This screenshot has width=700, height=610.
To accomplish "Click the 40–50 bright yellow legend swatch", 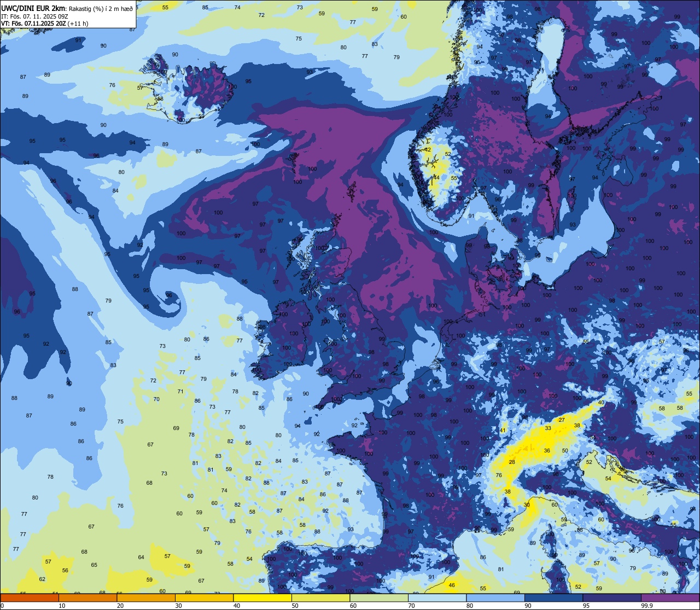I will click(x=262, y=597).
